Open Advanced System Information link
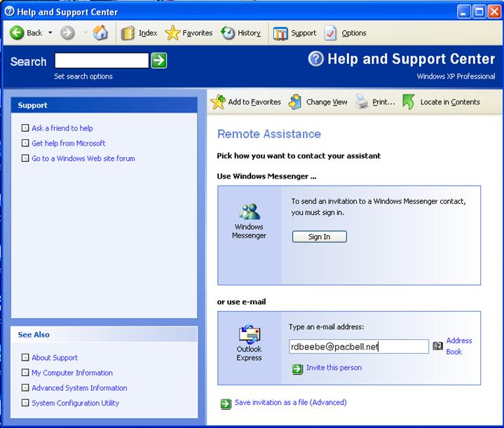 tap(79, 388)
